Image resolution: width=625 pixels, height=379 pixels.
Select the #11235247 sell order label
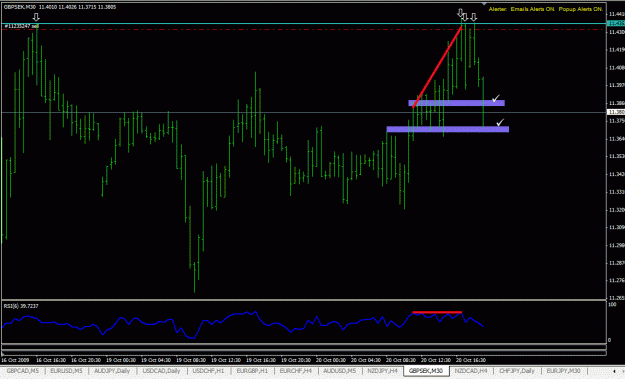coord(22,26)
